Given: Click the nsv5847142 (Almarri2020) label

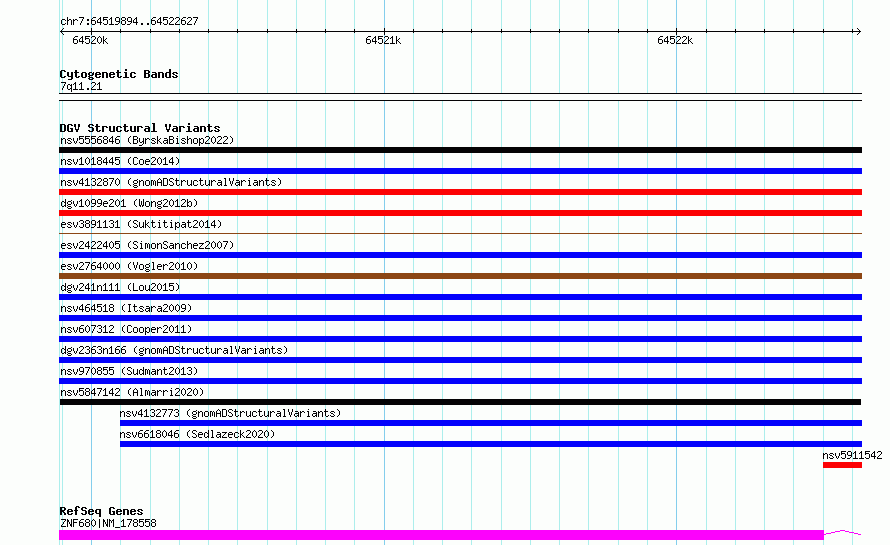Looking at the screenshot, I should click(x=132, y=392).
